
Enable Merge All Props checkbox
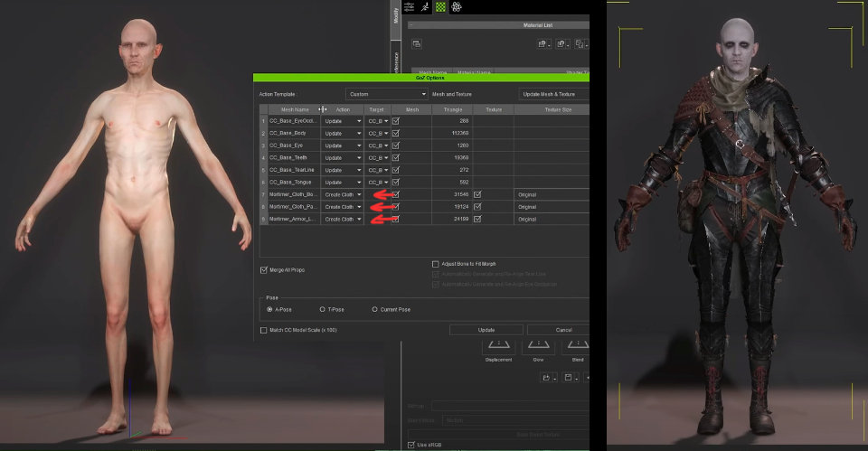tap(263, 269)
